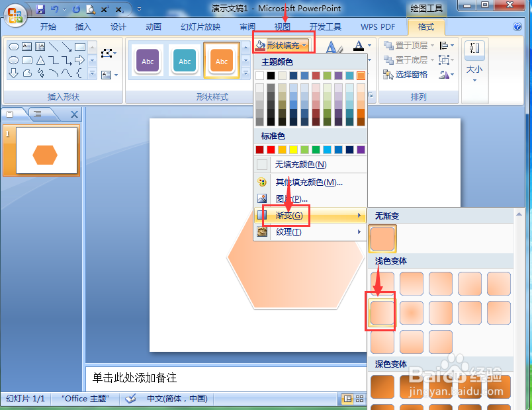
Task: Open Send to Back (置于底层) dropdown arrow
Action: click(x=432, y=60)
